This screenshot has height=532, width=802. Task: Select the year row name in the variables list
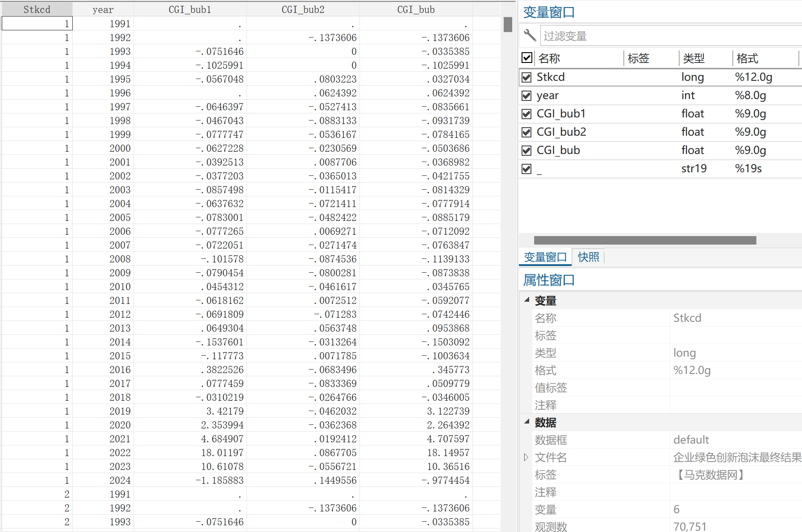[547, 96]
